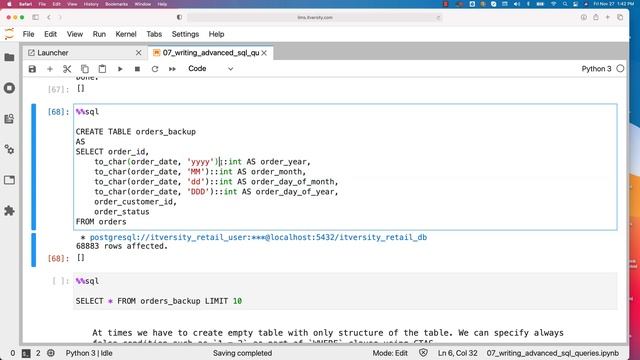Viewport: 640px width, 360px height.
Task: Paste cells from clipboard icon
Action: [102, 69]
